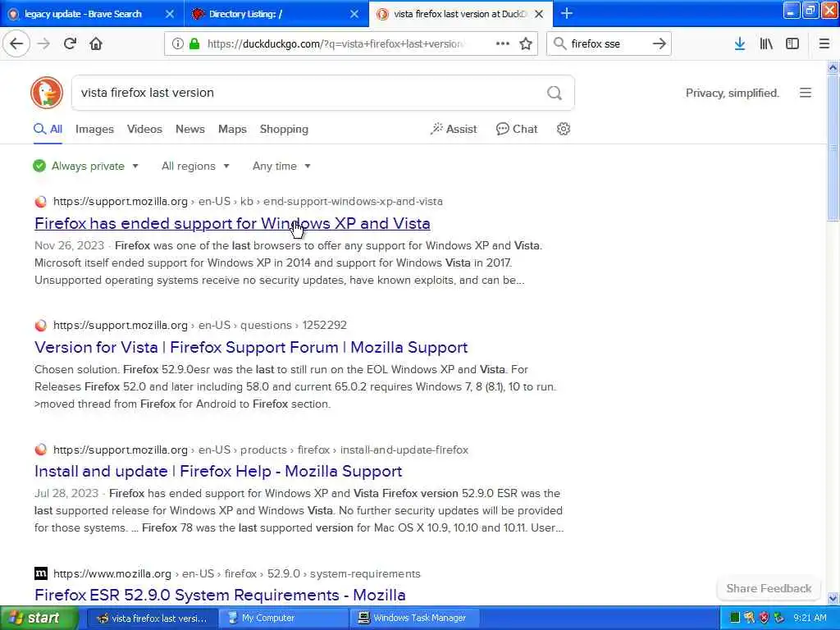Click the magnifier in the DuckDuckGo search box

point(555,93)
